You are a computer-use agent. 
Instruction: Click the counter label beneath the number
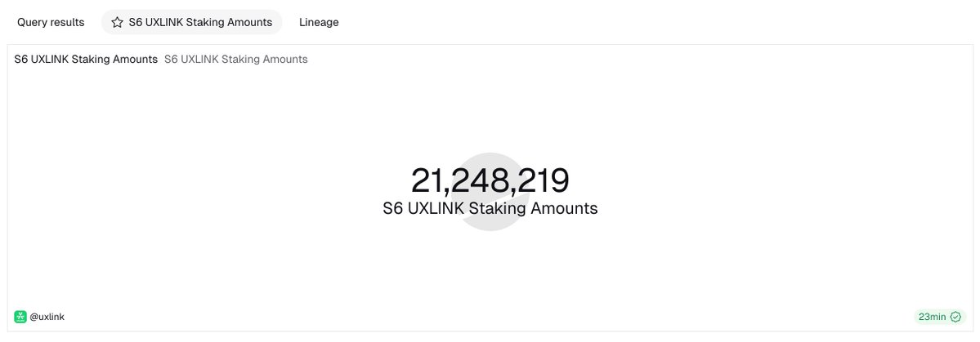490,209
